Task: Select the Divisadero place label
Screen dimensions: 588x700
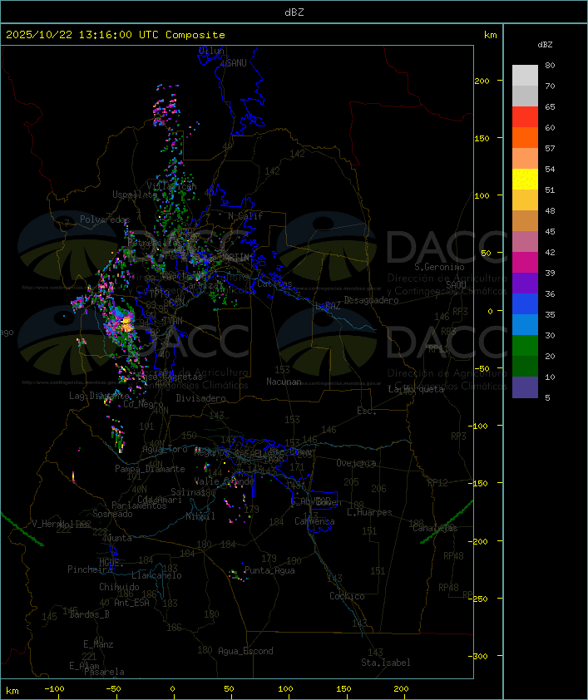Action: (201, 397)
